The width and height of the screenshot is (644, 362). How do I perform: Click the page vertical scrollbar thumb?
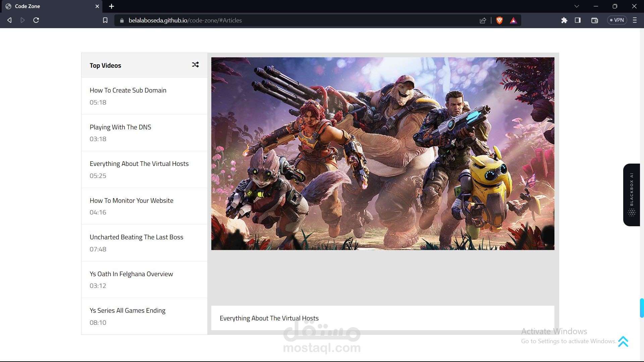[642, 308]
